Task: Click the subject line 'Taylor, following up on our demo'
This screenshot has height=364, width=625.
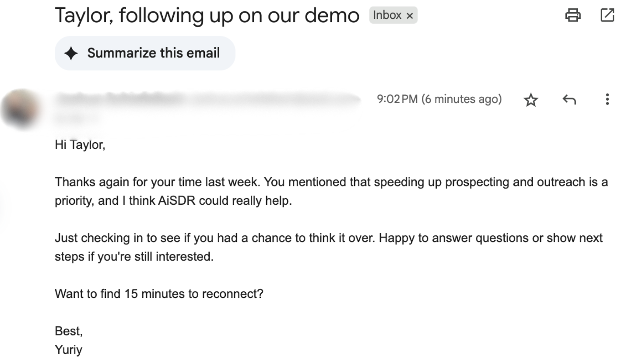Action: 207,16
